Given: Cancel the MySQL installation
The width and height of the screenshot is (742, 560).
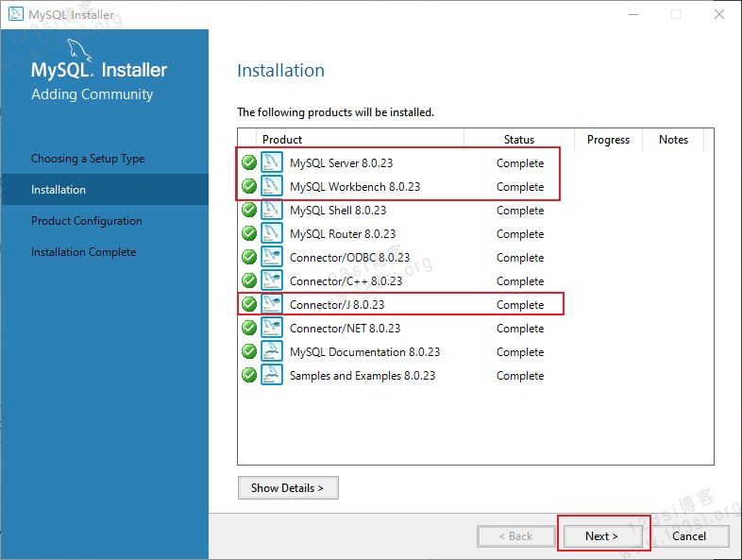Looking at the screenshot, I should pos(689,535).
